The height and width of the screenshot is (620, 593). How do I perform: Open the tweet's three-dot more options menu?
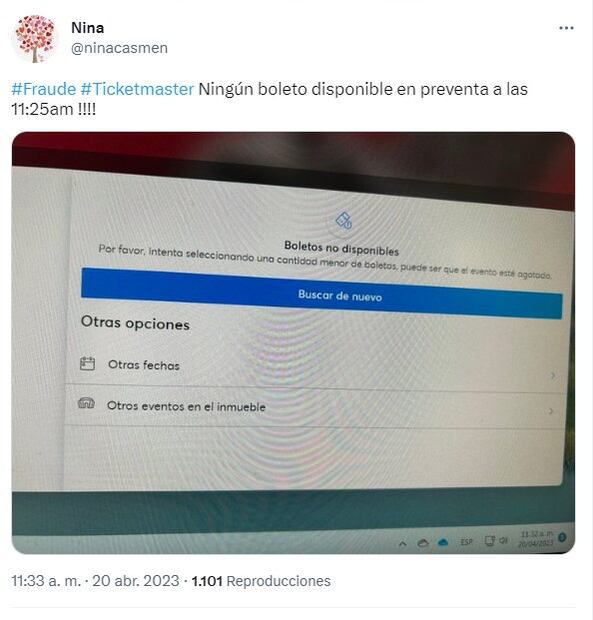(x=566, y=28)
